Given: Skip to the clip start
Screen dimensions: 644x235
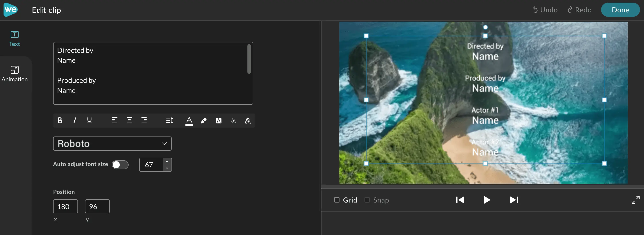Looking at the screenshot, I should (x=460, y=200).
